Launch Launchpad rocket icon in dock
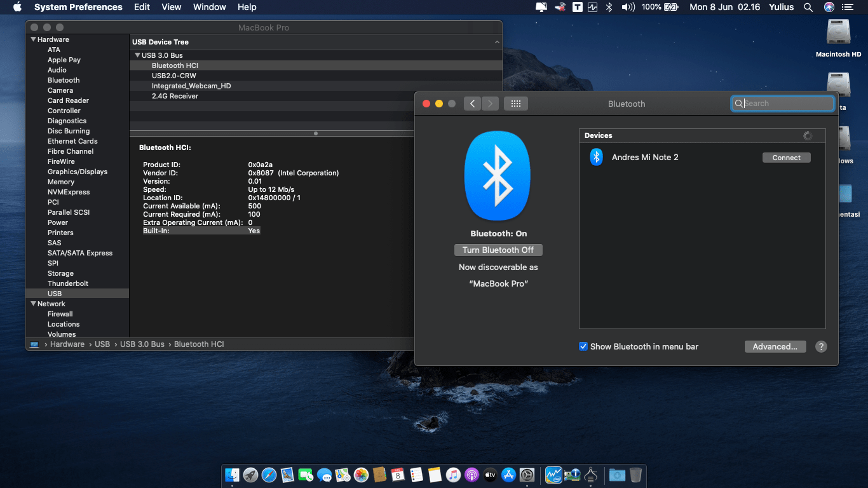Image resolution: width=868 pixels, height=488 pixels. point(251,475)
